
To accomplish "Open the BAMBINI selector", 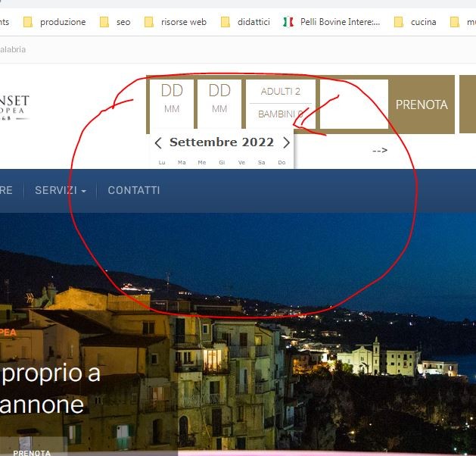I will 281,114.
